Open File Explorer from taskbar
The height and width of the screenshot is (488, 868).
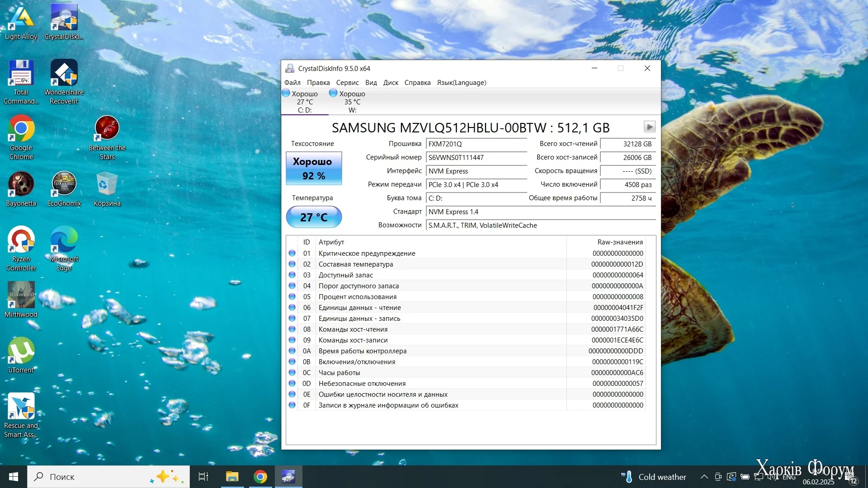pyautogui.click(x=232, y=477)
